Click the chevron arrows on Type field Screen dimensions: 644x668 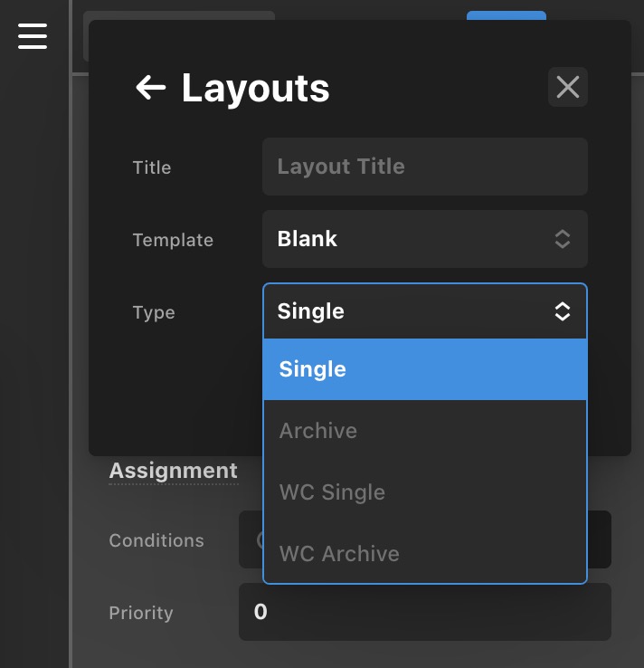[563, 311]
